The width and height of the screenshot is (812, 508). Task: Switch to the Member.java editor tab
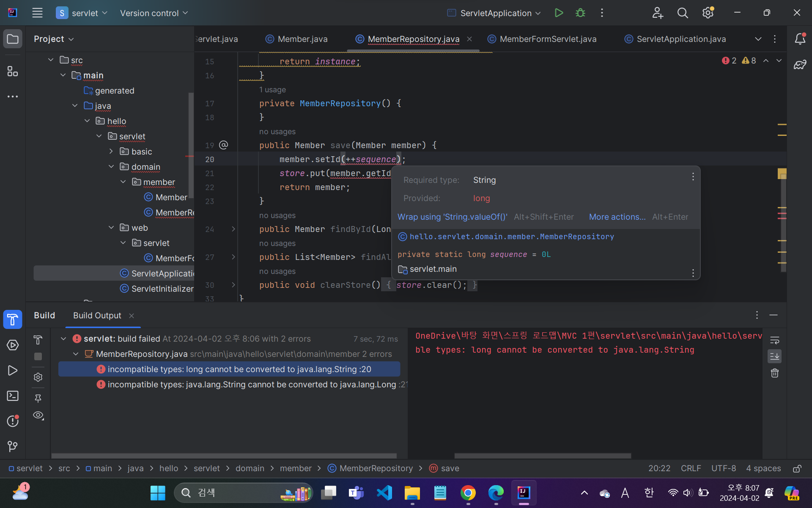[296, 39]
